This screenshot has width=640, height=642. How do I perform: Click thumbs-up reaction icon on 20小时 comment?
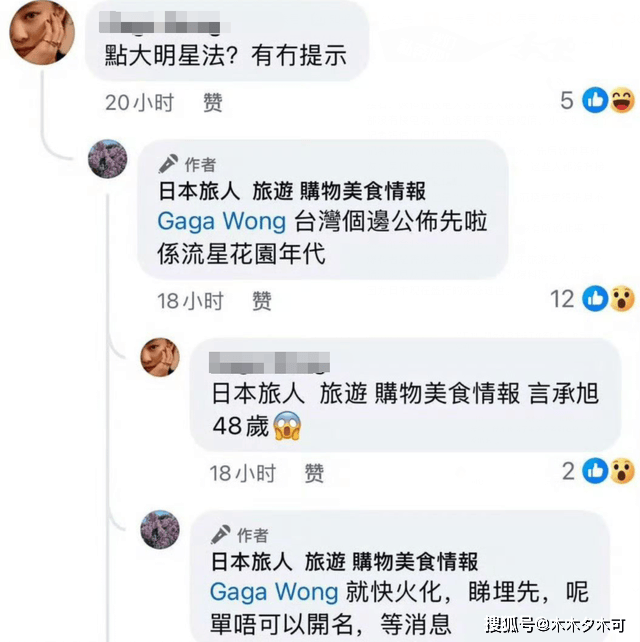pos(595,100)
